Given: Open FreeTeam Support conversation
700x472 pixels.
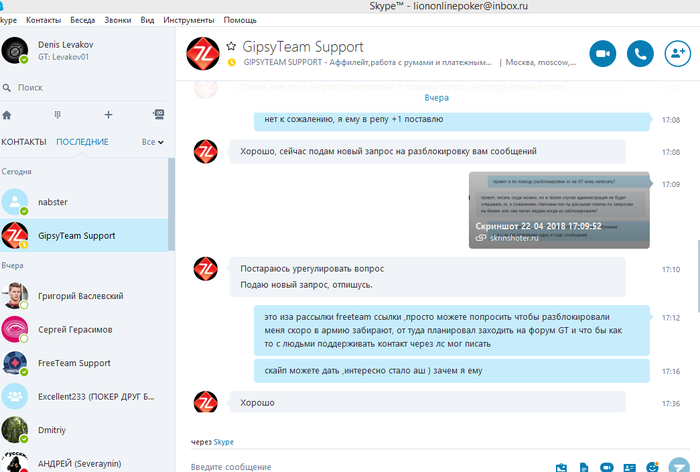Looking at the screenshot, I should coord(84,363).
